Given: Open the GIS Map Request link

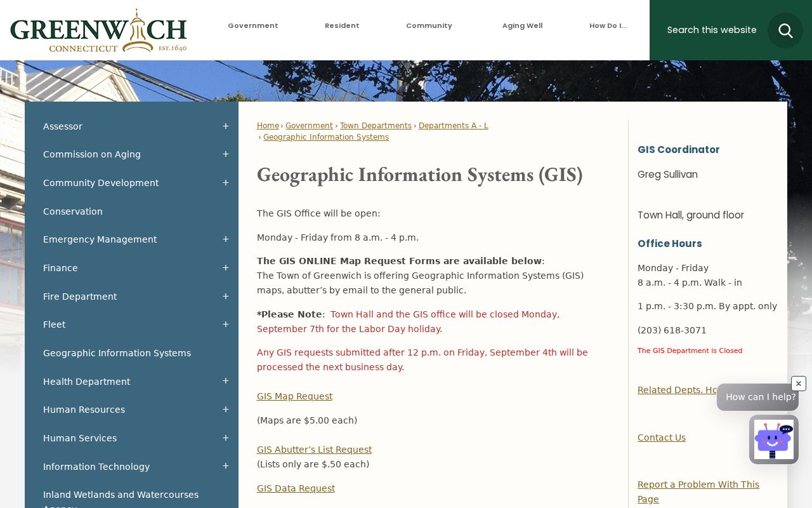Looking at the screenshot, I should pos(294,396).
